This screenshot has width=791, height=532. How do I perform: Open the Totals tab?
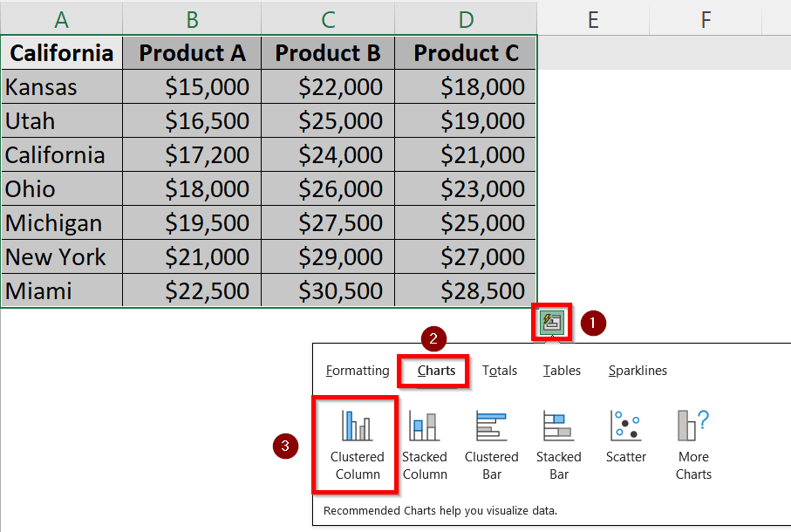500,371
